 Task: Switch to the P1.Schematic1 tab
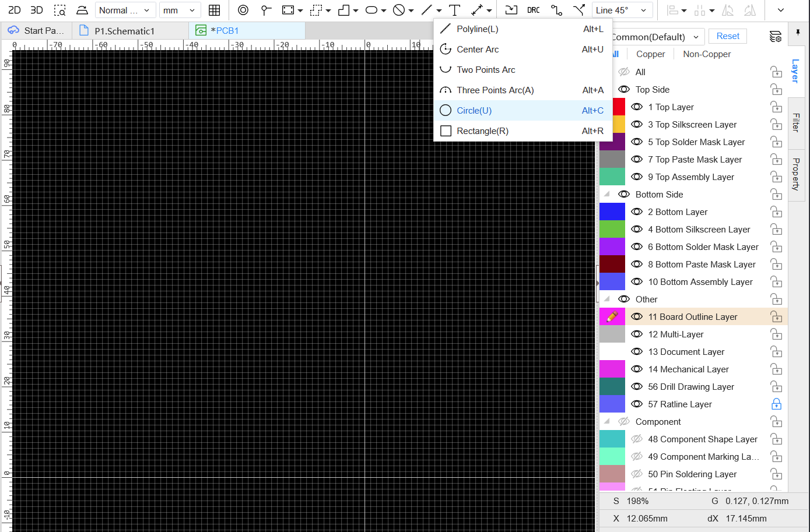tap(124, 31)
